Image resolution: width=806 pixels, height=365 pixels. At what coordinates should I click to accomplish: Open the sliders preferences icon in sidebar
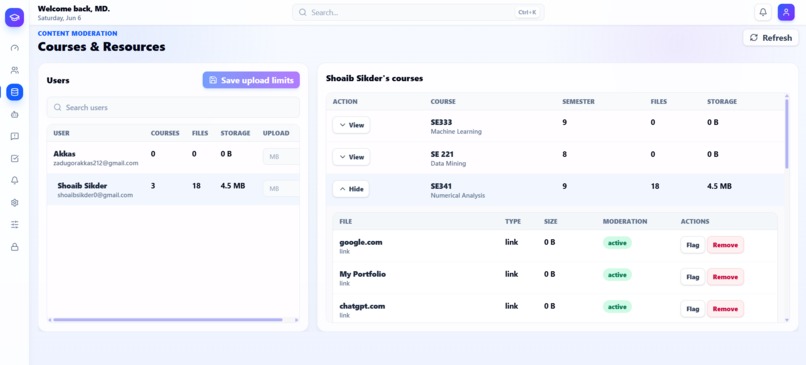[x=14, y=225]
